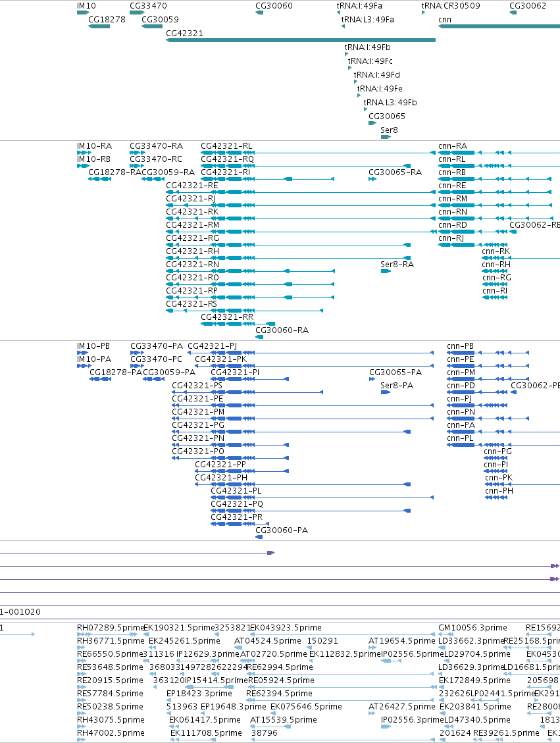560x743 pixels.
Task: Select the CG30059 gene label
Action: pos(160,20)
